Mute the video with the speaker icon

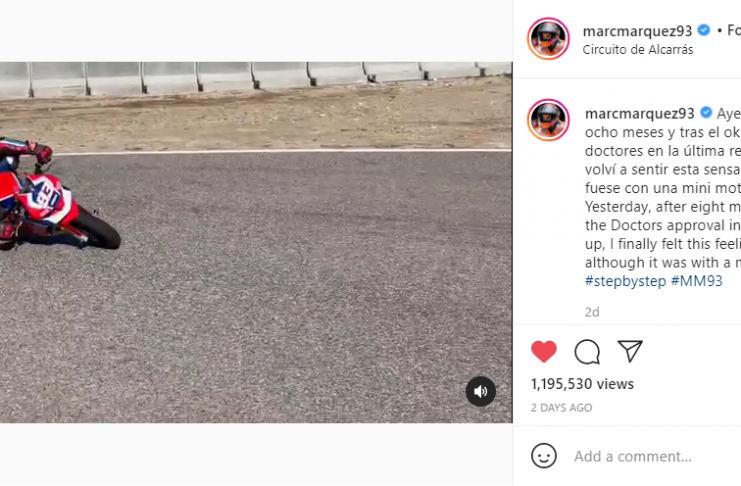pos(481,391)
